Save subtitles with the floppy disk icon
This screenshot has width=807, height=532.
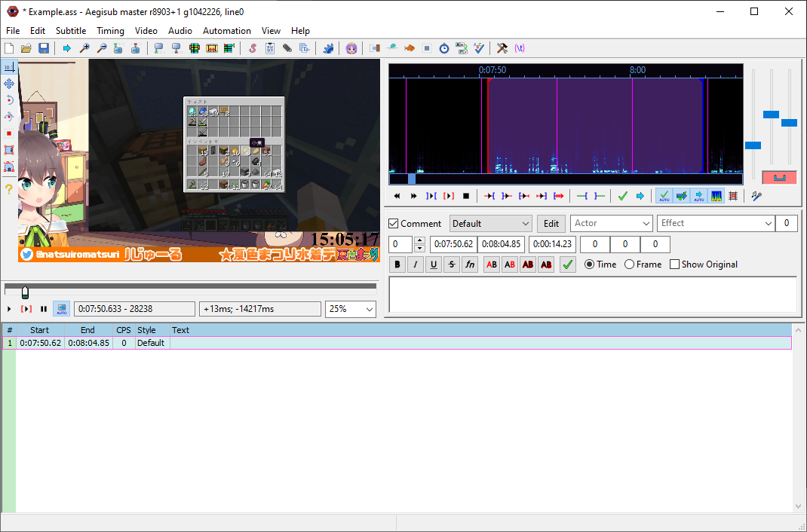pos(44,48)
